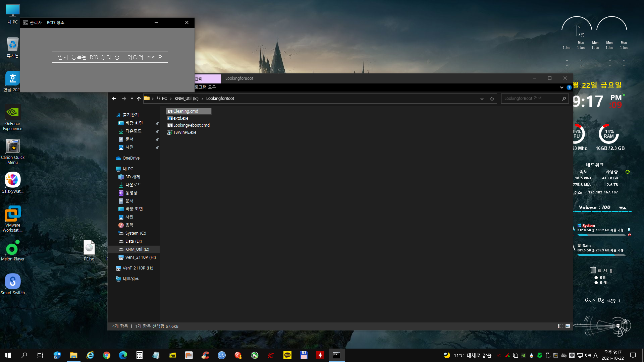Viewport: 644px width, 362px height.
Task: Switch to large icons view in status bar
Action: (x=568, y=326)
